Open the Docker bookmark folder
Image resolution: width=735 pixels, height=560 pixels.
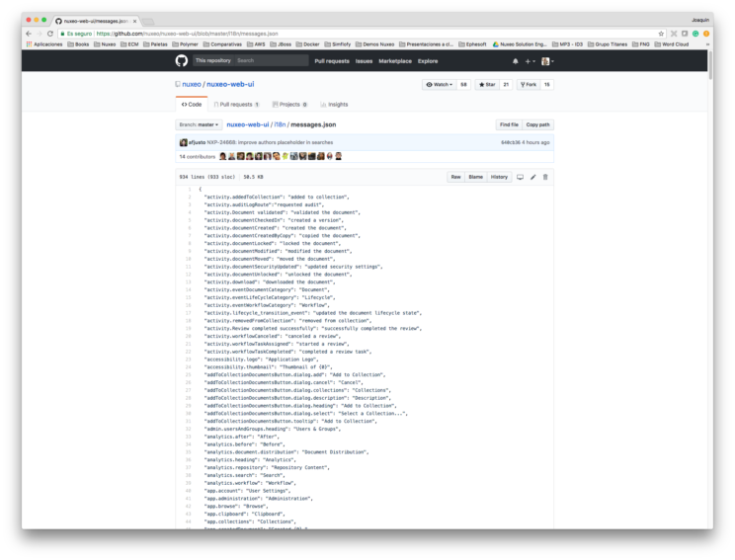(x=307, y=44)
